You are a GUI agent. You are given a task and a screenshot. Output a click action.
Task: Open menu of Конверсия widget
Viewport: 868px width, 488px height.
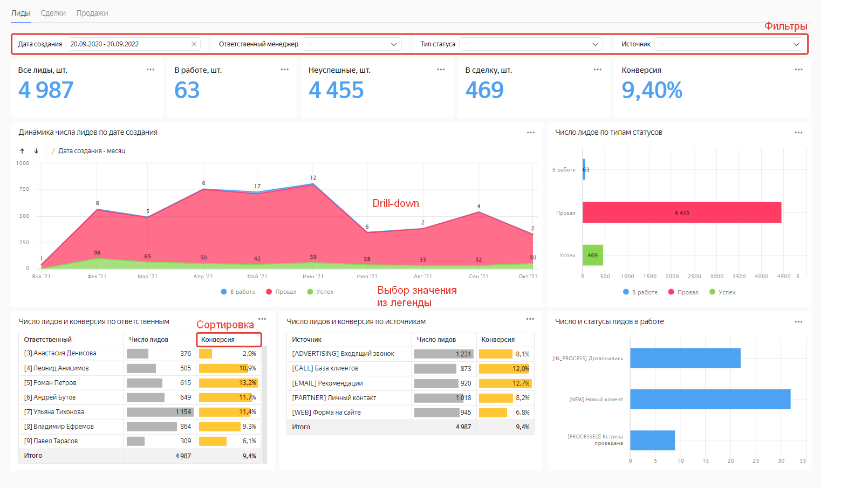pyautogui.click(x=799, y=70)
